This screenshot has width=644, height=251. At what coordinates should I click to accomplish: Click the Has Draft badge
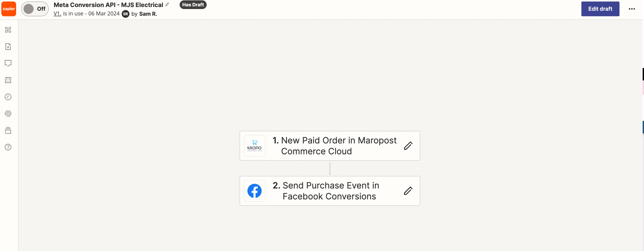tap(193, 5)
